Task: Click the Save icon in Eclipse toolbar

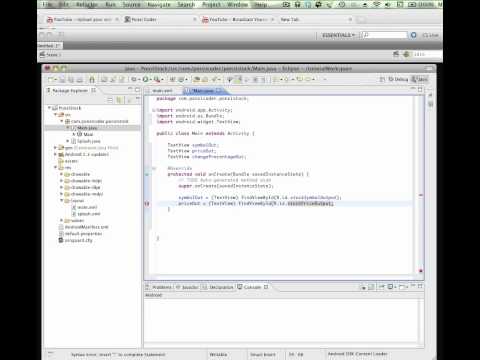Action: (62, 79)
